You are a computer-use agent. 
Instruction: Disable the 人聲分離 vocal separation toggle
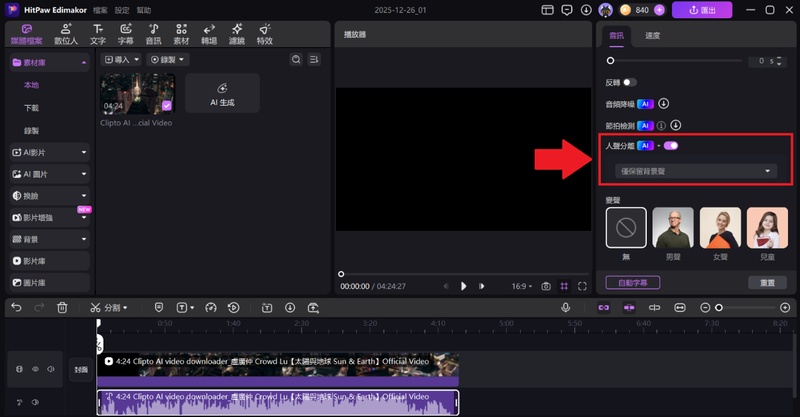[670, 146]
